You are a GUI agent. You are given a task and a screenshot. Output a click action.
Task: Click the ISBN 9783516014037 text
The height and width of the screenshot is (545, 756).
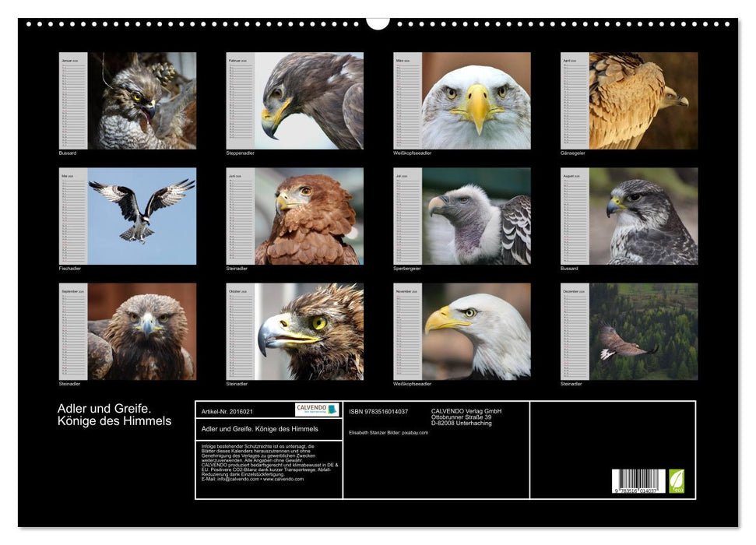pyautogui.click(x=379, y=409)
